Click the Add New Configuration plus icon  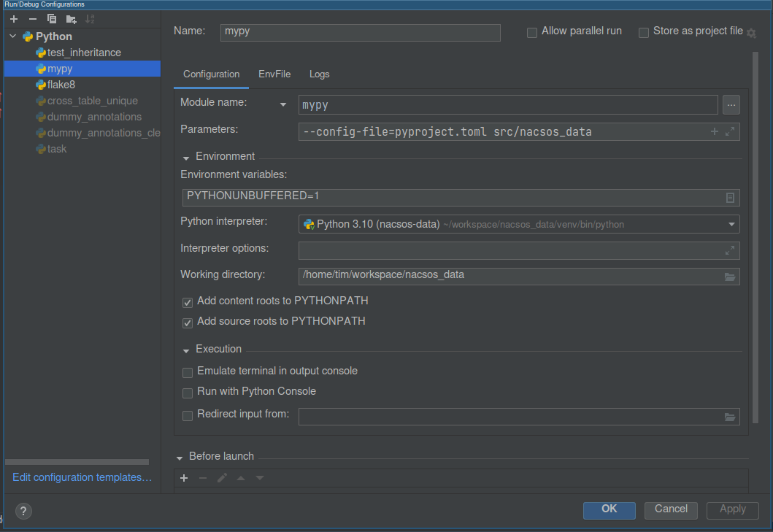coord(13,19)
